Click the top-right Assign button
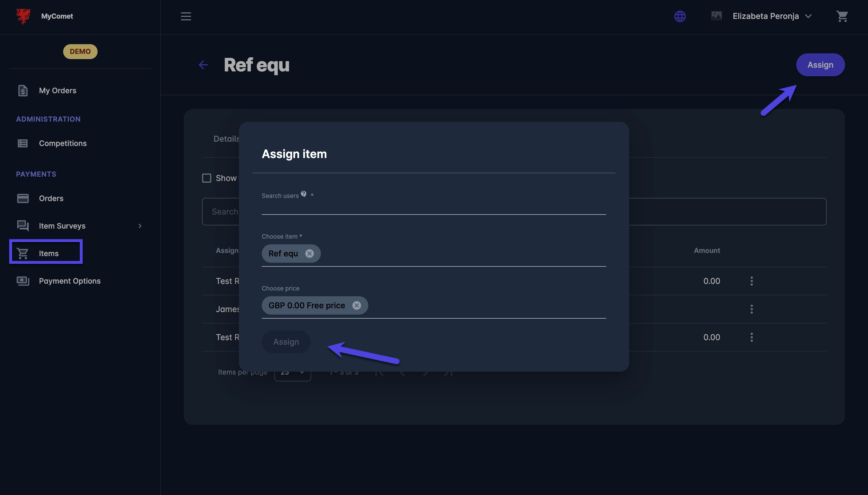The height and width of the screenshot is (495, 868). [820, 65]
